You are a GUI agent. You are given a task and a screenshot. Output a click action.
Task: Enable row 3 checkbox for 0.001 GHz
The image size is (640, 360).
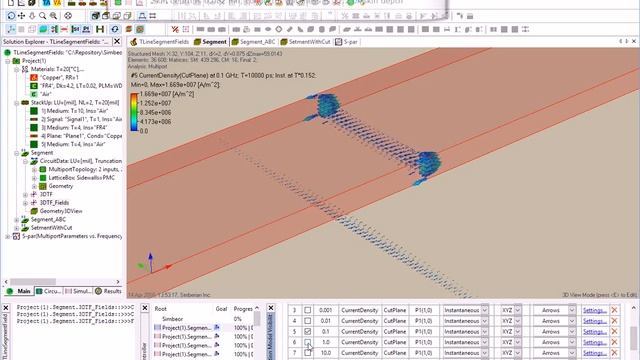coord(307,310)
